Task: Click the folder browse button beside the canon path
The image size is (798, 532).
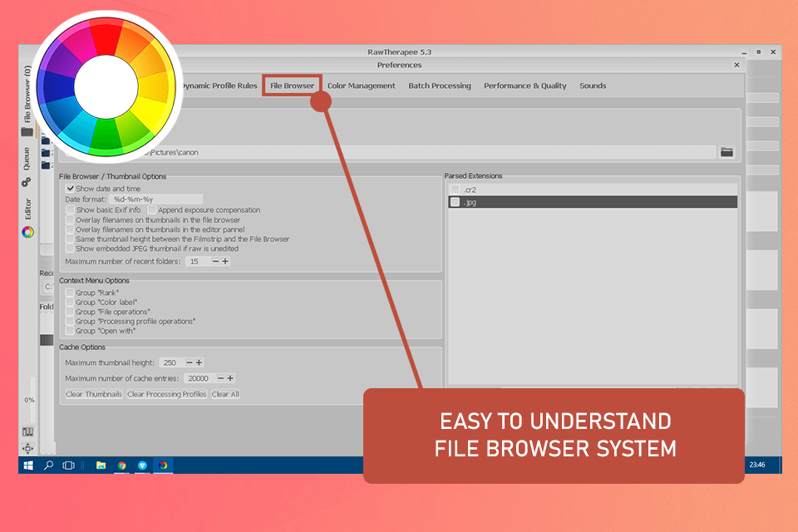Action: (x=727, y=152)
